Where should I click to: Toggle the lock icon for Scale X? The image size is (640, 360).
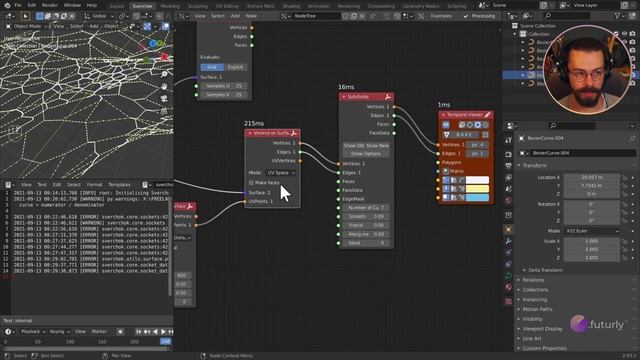coord(624,241)
